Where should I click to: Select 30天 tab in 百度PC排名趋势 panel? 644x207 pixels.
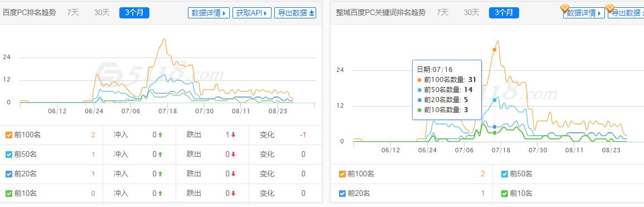click(x=102, y=12)
